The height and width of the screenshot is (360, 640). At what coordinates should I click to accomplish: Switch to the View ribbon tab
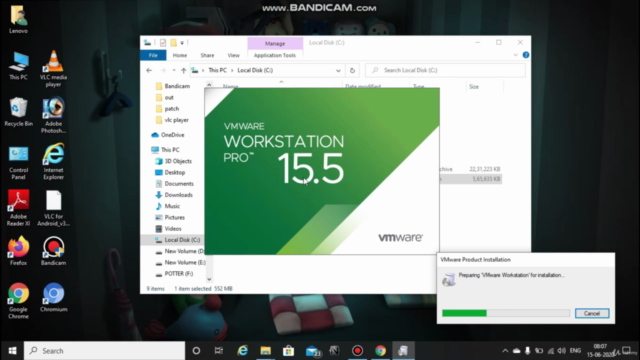tap(233, 55)
